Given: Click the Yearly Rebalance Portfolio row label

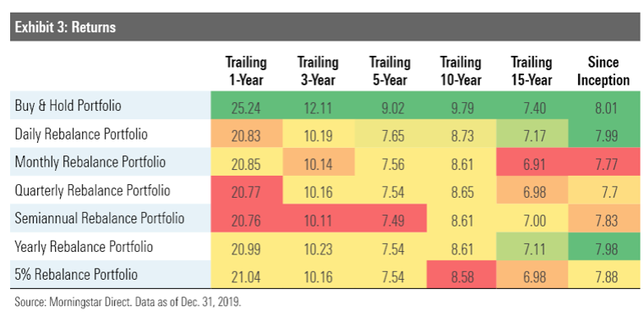Looking at the screenshot, I should click(x=84, y=247).
